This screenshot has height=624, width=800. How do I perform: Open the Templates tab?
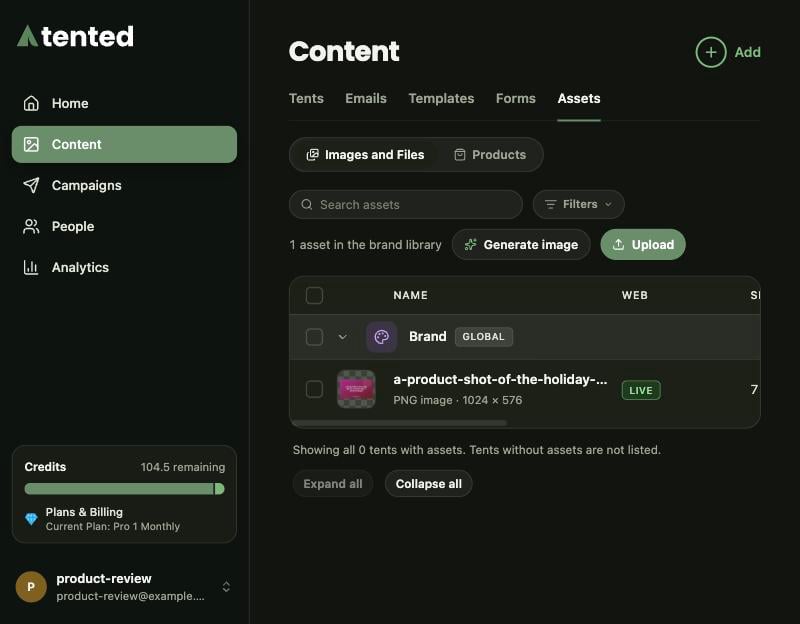441,98
